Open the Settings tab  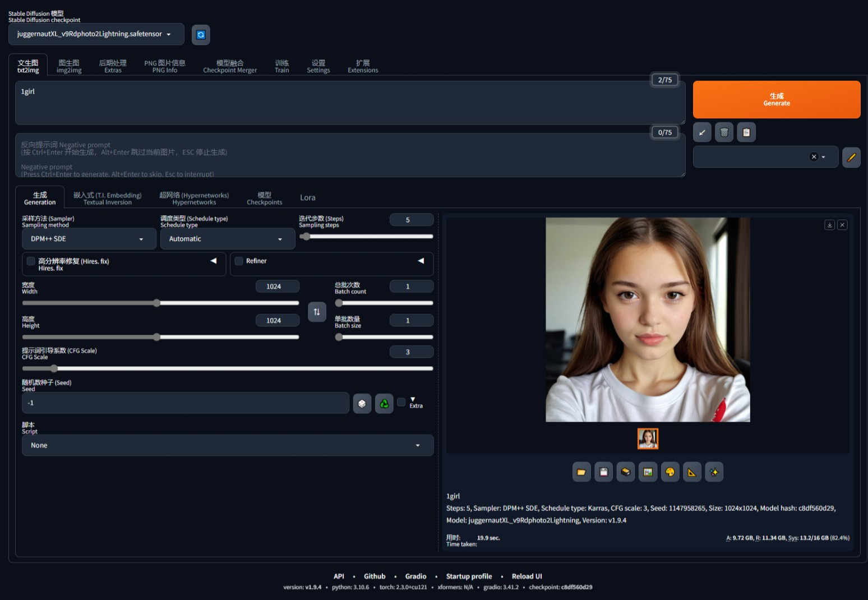click(x=318, y=67)
